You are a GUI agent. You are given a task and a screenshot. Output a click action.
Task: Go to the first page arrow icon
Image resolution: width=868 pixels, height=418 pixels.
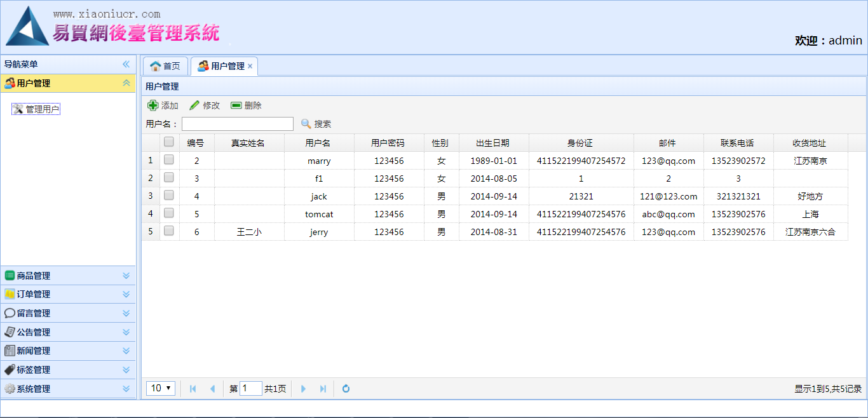point(193,388)
